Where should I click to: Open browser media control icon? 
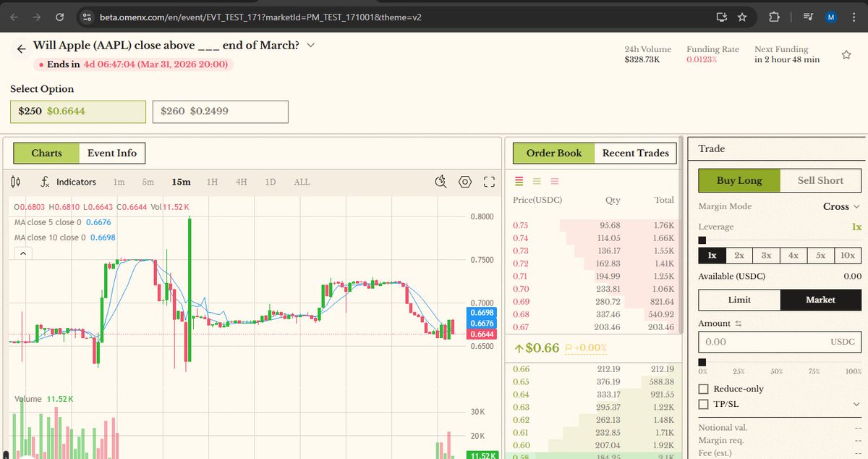coord(809,17)
